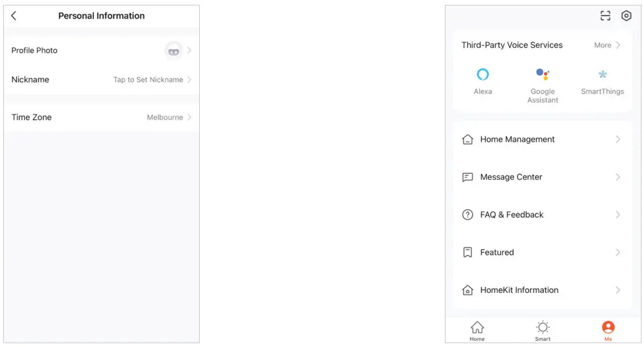Tap the Message Center chat icon
The height and width of the screenshot is (347, 644).
468,177
